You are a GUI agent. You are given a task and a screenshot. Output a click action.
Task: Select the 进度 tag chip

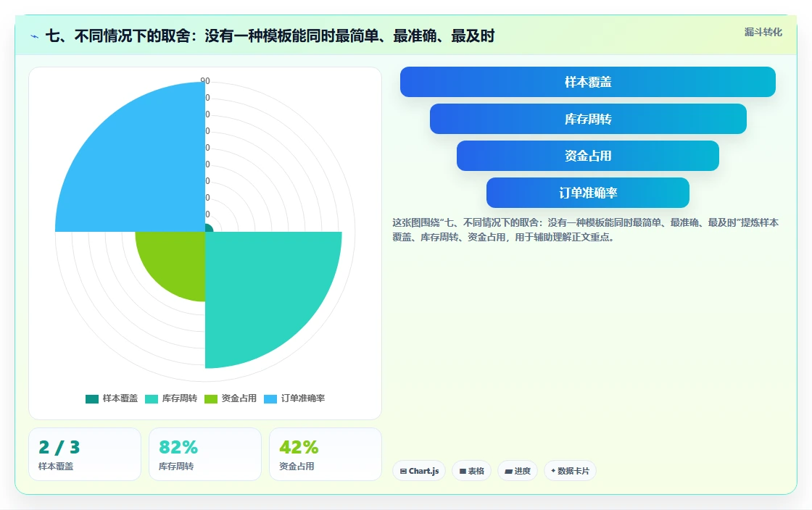pos(518,471)
